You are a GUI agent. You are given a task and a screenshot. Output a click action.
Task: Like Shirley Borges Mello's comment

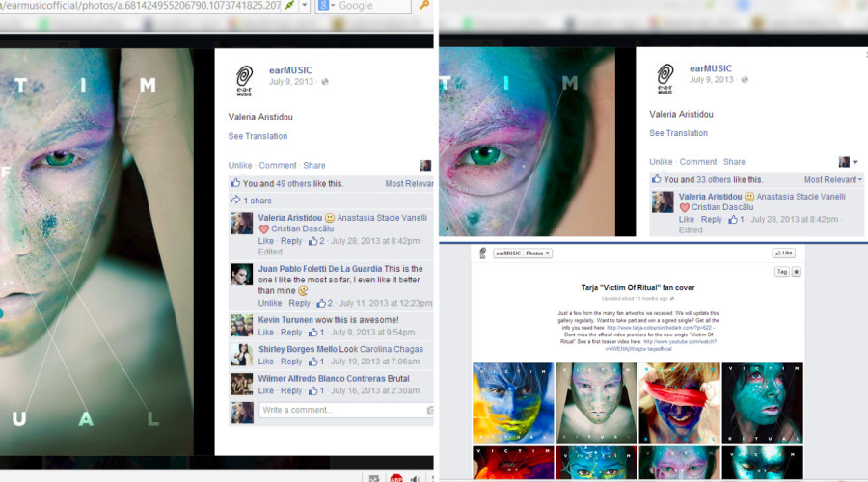click(266, 361)
